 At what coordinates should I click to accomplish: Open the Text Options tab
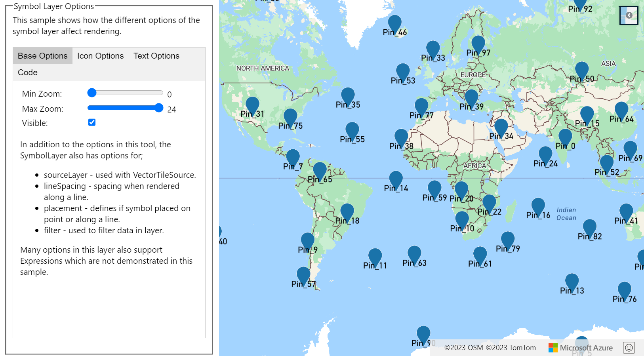click(x=156, y=56)
